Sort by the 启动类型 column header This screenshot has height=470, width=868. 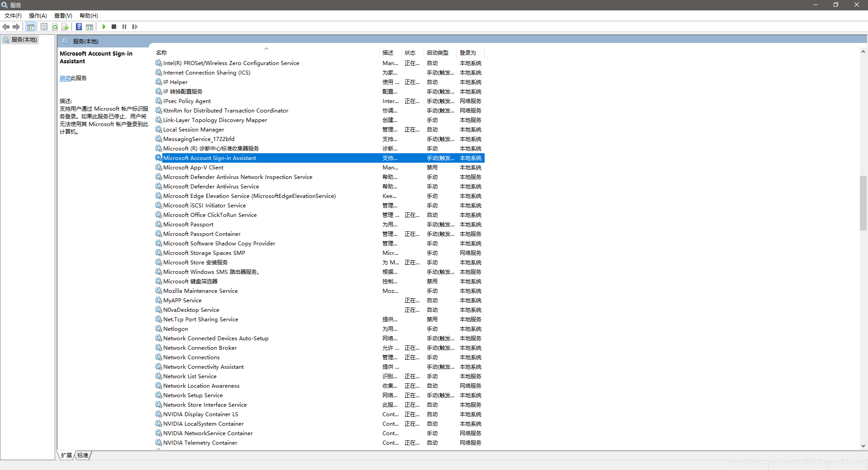(440, 53)
